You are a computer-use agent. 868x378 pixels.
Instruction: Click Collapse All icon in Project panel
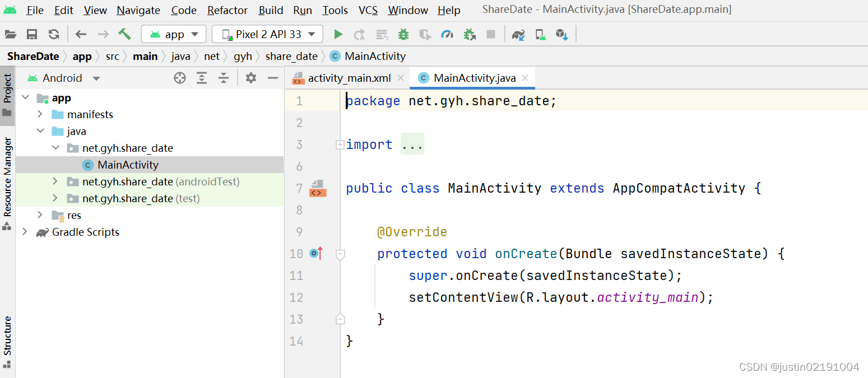pos(224,78)
